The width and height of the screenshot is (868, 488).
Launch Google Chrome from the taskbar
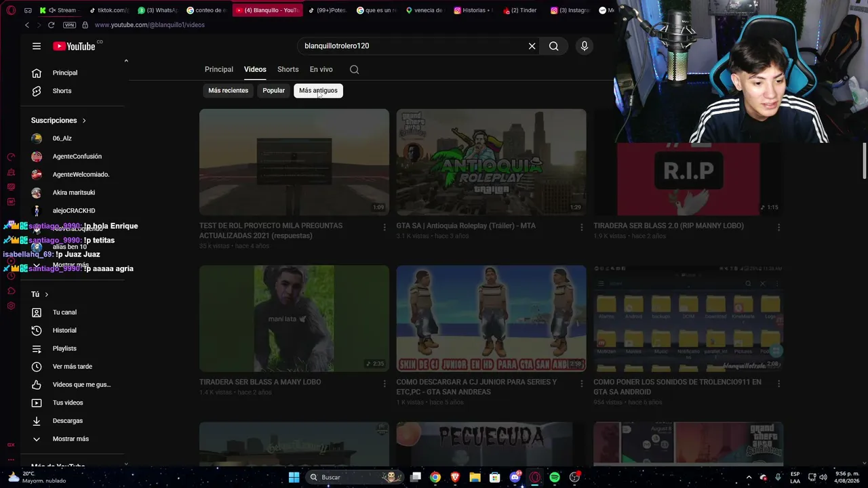click(x=435, y=477)
